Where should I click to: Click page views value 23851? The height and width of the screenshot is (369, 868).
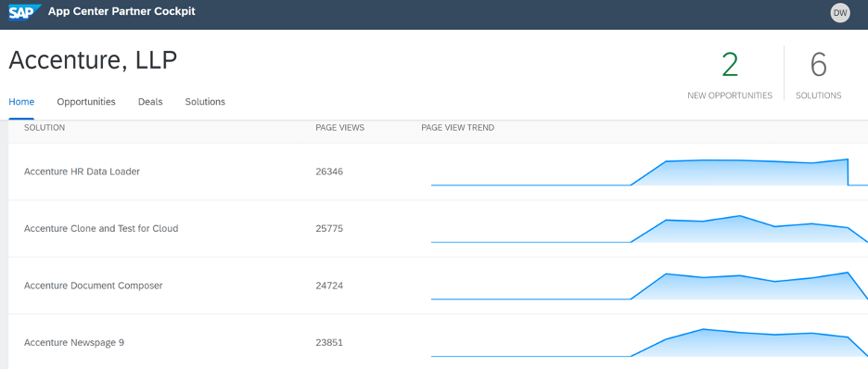coord(329,342)
